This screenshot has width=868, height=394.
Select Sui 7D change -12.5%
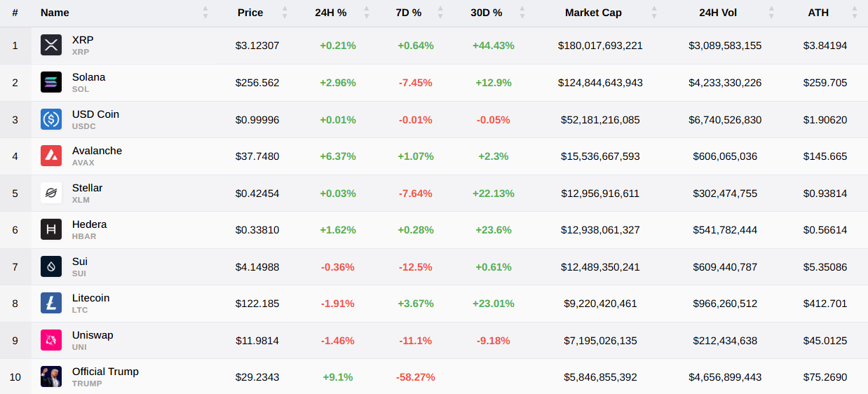coord(416,267)
